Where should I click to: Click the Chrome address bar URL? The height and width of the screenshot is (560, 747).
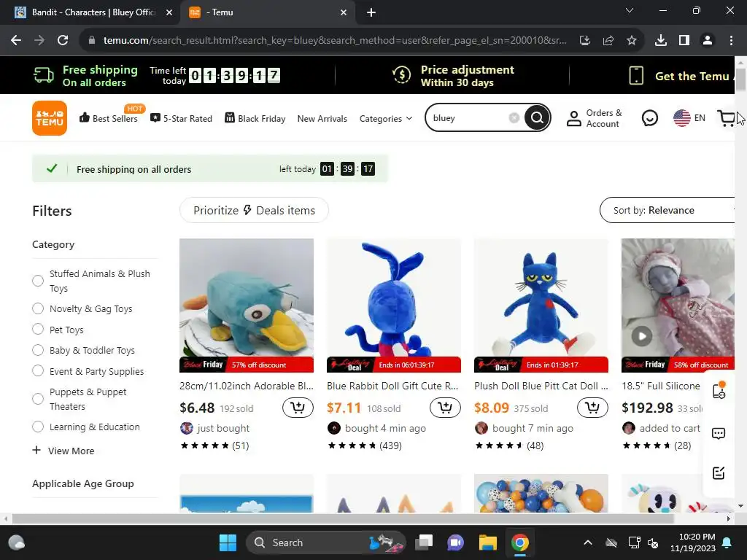tap(335, 41)
